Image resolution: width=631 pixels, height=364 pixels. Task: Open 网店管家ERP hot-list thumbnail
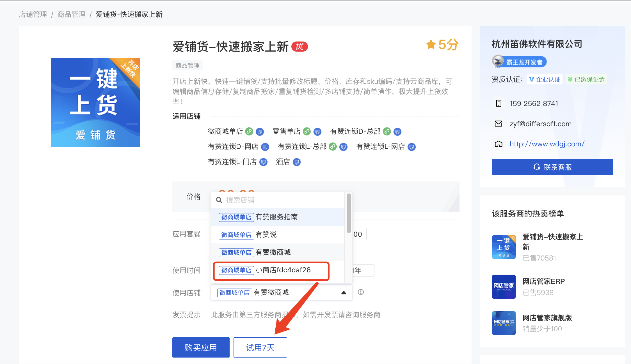click(x=504, y=287)
